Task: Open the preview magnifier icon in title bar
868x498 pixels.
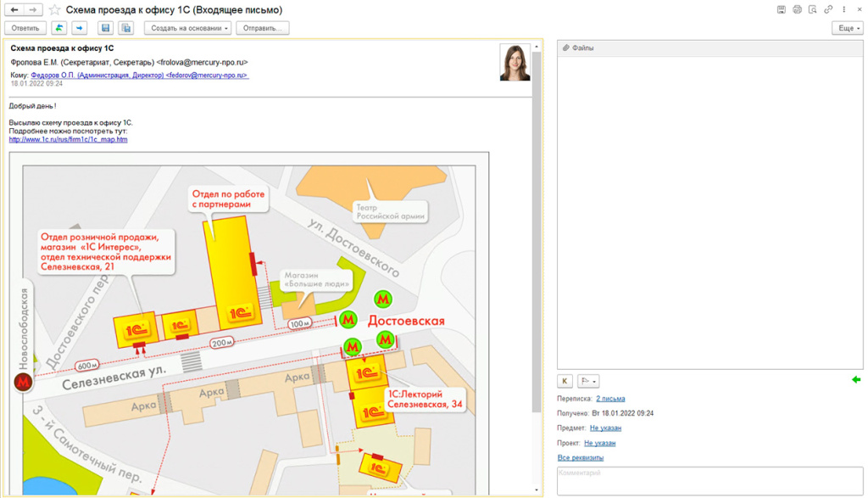Action: pyautogui.click(x=813, y=9)
